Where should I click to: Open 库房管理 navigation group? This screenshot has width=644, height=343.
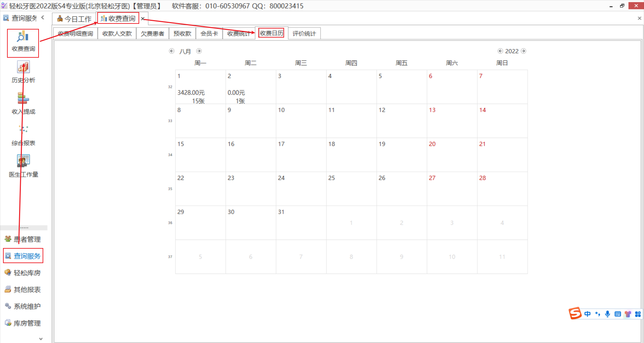23,323
